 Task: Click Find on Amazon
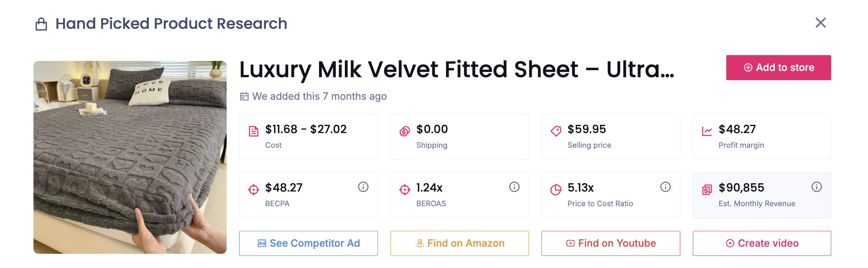459,243
